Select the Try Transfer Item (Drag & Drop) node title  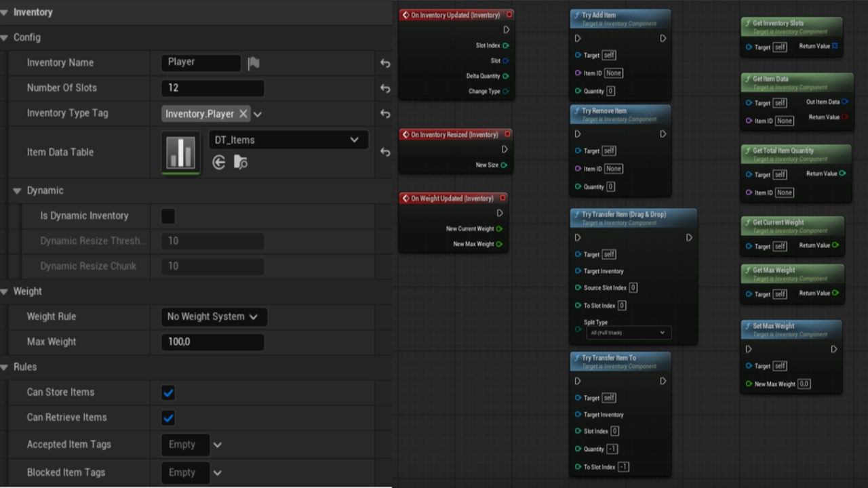(x=624, y=214)
